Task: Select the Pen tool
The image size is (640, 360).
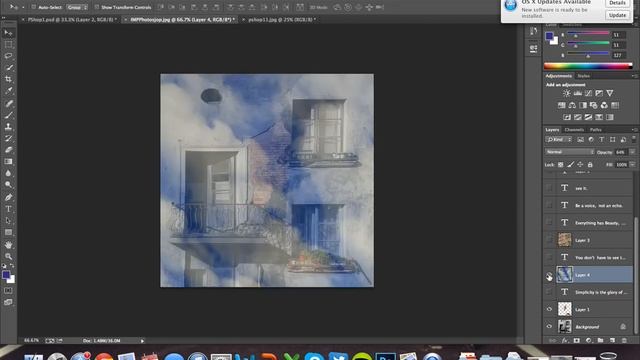Action: 8,197
